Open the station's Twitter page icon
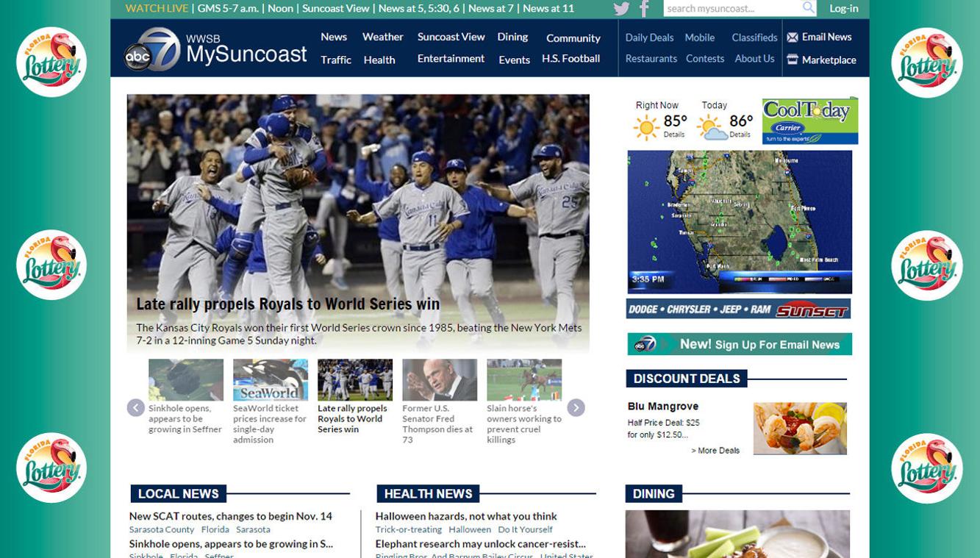This screenshot has width=980, height=558. (x=621, y=9)
